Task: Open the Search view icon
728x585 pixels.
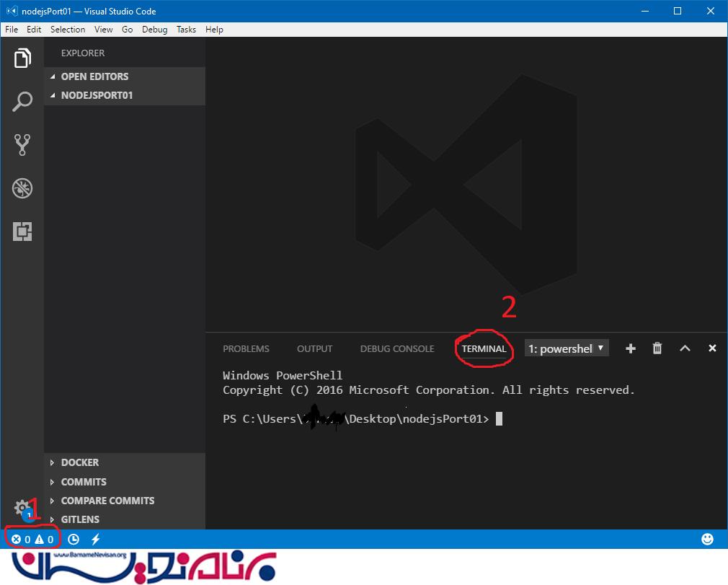Action: (22, 101)
